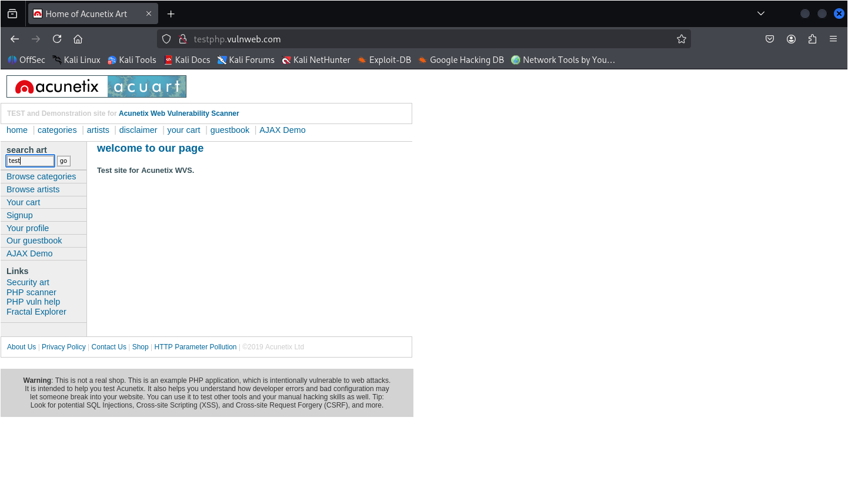
Task: Open the Kali Tools bookmark
Action: coord(132,59)
